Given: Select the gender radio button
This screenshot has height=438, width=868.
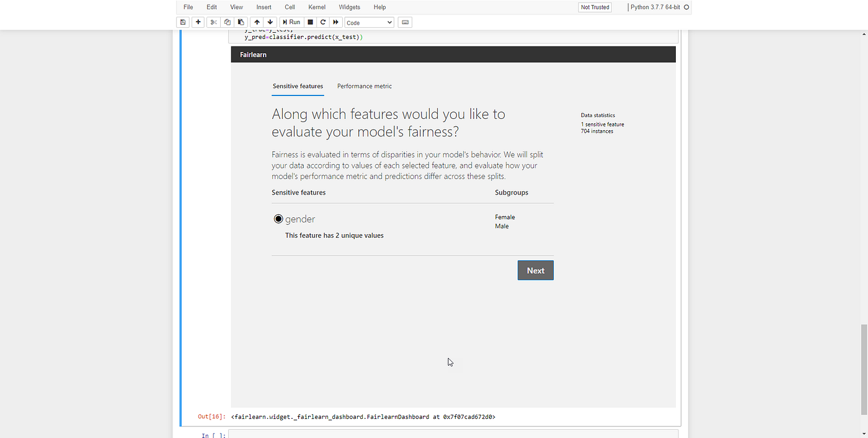Looking at the screenshot, I should coord(278,219).
